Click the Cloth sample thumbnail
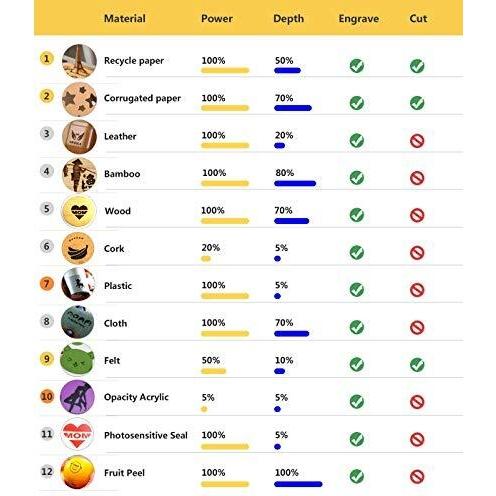Viewport: 496px width, 496px height. 78,322
